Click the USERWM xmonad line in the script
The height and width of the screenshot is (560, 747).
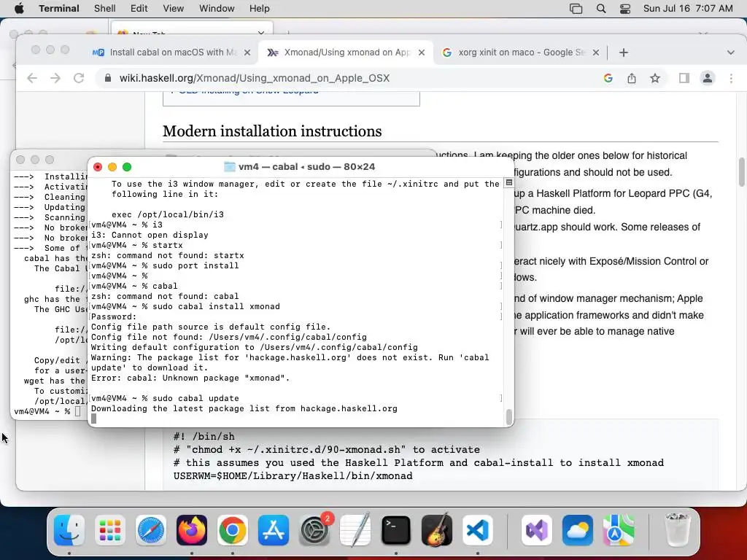293,475
